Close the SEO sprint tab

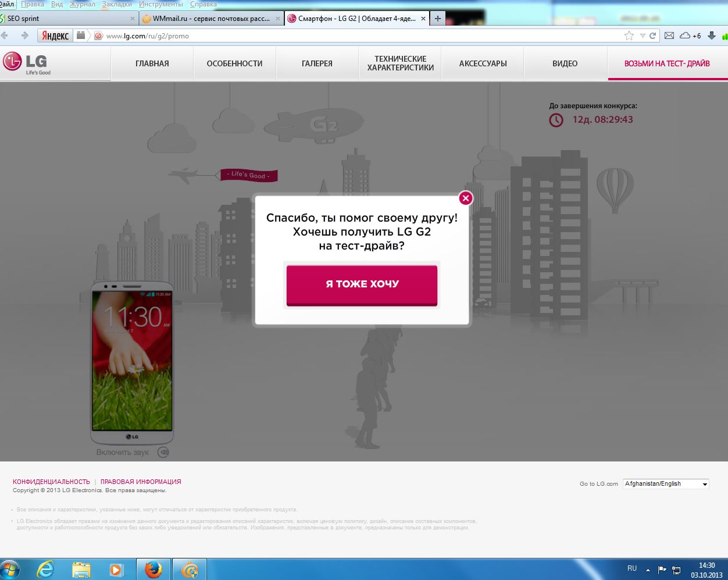(132, 19)
